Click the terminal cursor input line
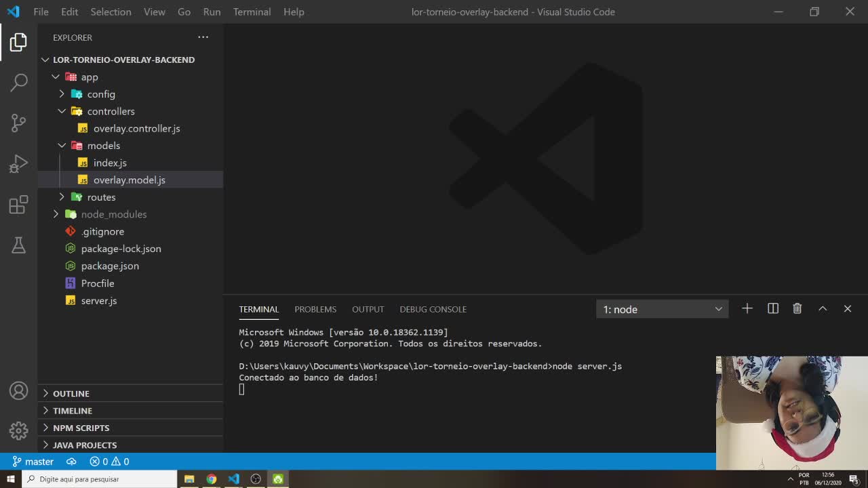The width and height of the screenshot is (868, 488). (241, 389)
